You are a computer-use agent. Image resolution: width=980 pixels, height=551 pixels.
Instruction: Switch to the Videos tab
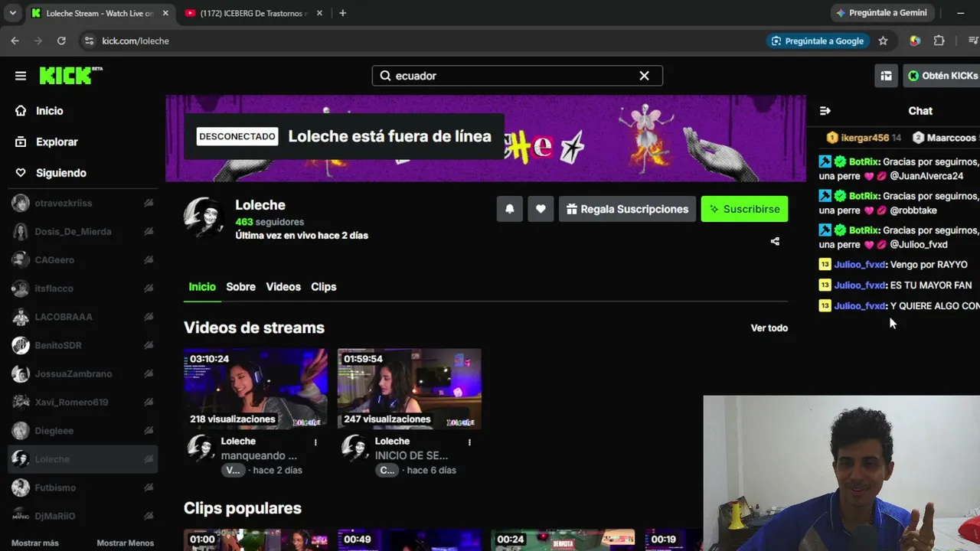click(x=283, y=287)
